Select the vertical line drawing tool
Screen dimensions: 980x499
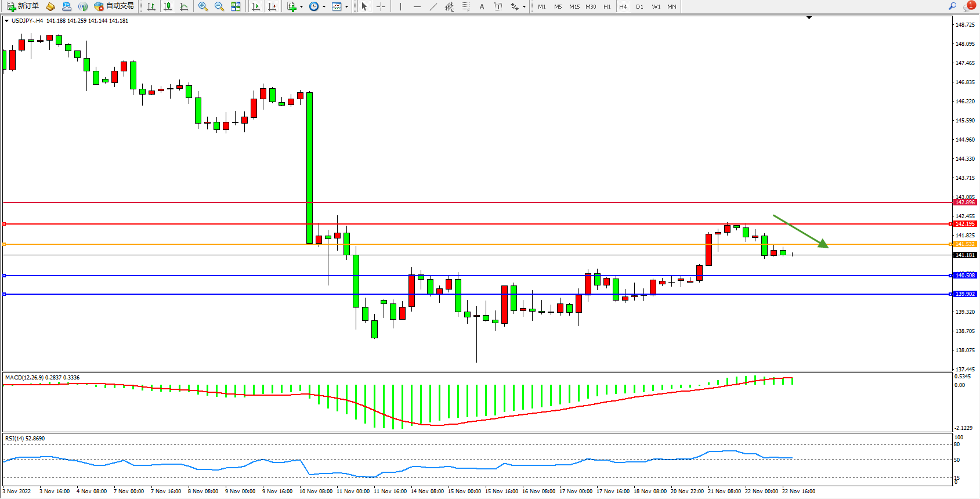point(400,6)
